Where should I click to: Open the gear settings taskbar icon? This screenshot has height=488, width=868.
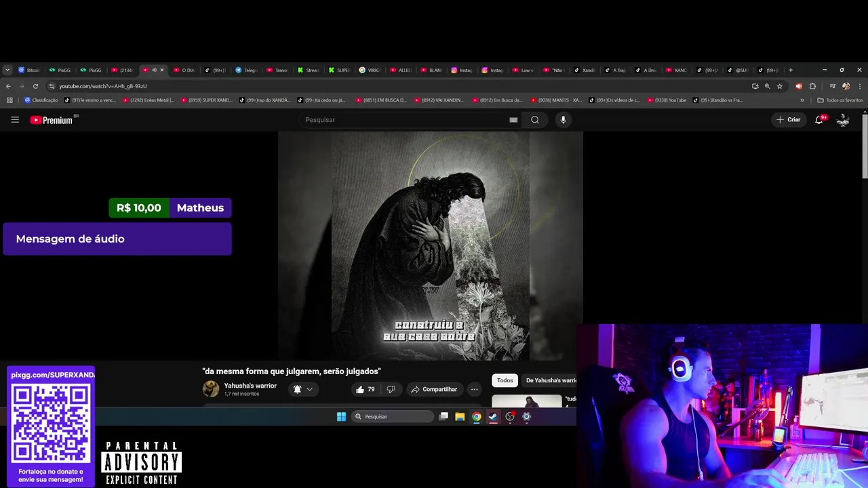(526, 417)
